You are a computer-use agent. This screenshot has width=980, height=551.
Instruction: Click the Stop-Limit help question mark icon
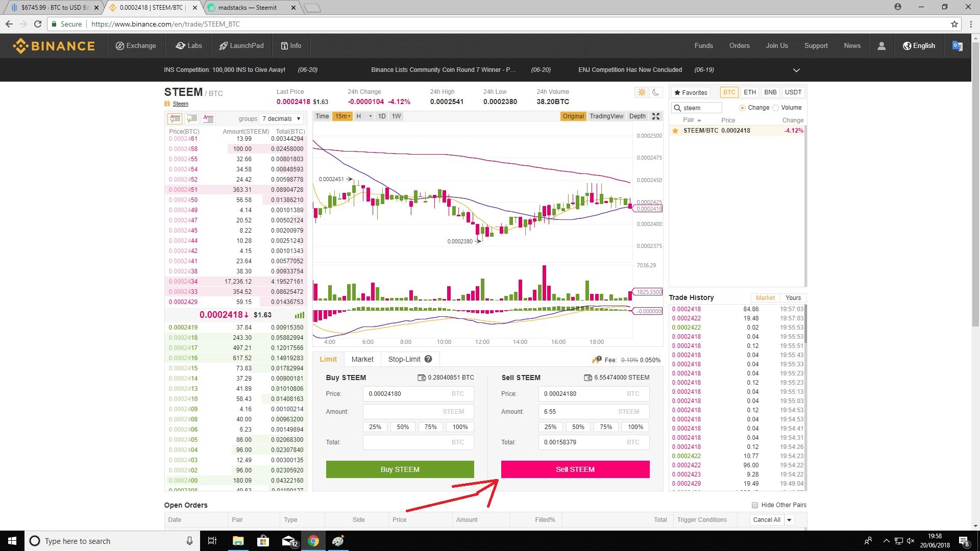(x=428, y=359)
